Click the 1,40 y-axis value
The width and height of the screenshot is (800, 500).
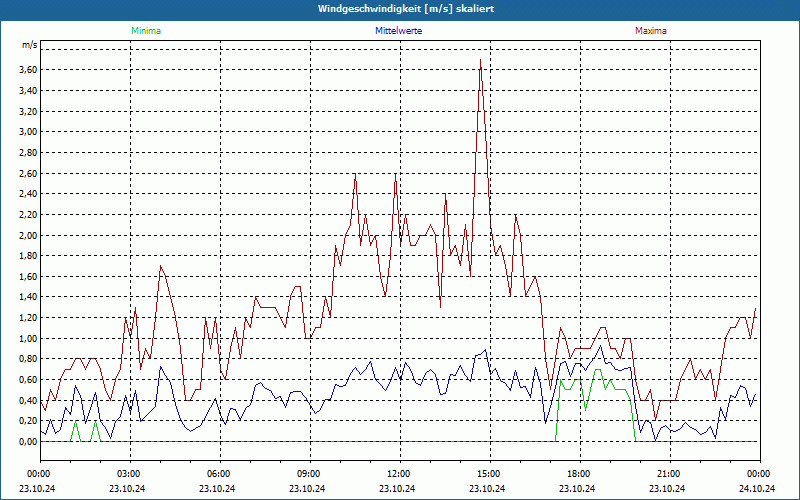28,297
